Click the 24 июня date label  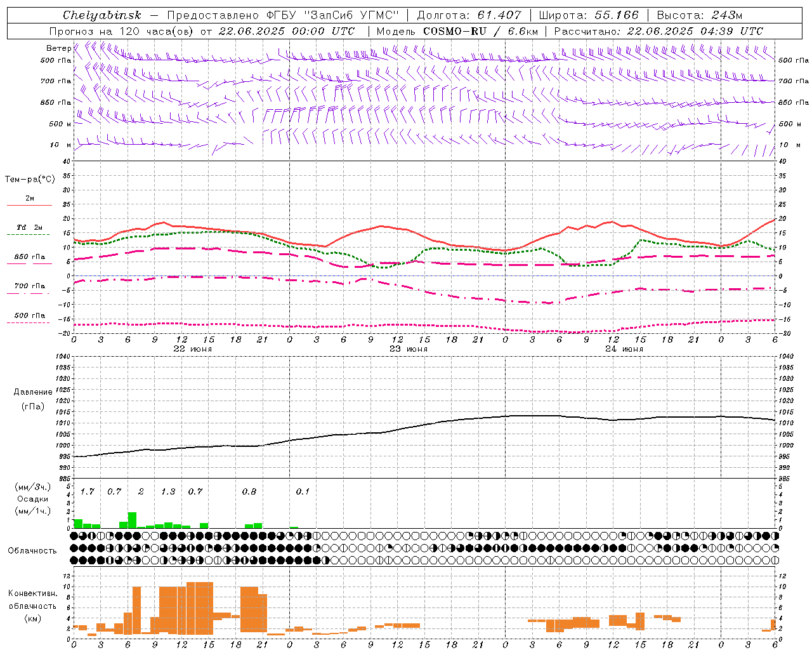tap(624, 349)
